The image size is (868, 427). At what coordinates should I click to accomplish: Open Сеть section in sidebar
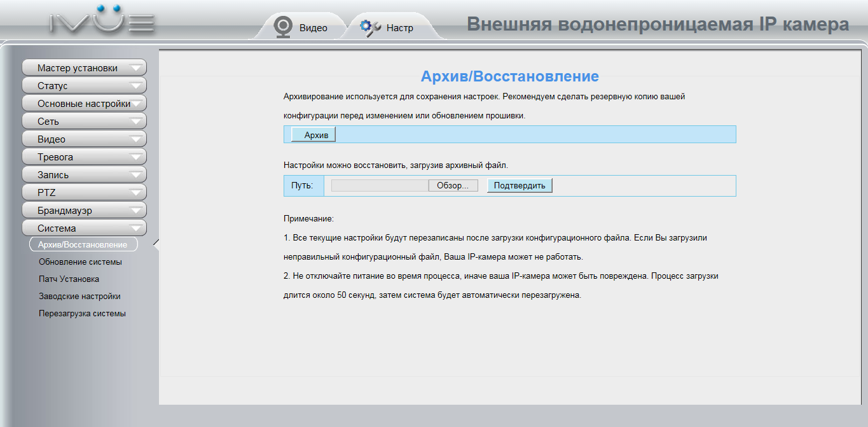point(84,121)
